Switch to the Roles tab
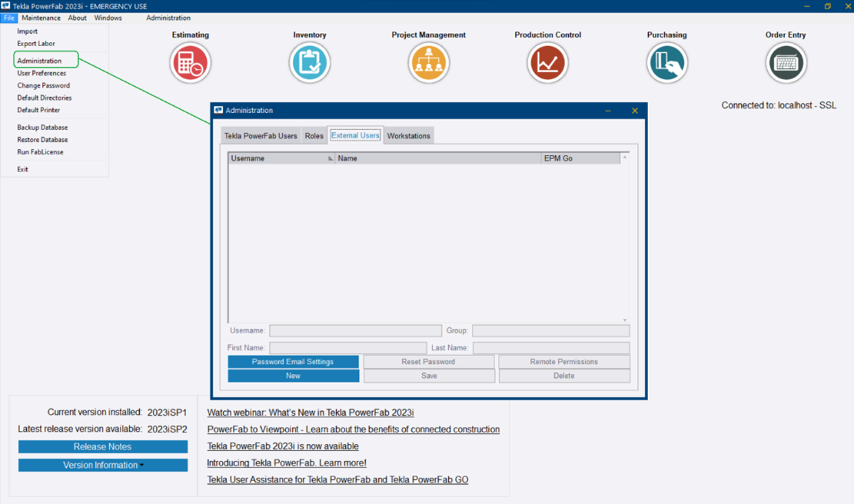 (314, 136)
